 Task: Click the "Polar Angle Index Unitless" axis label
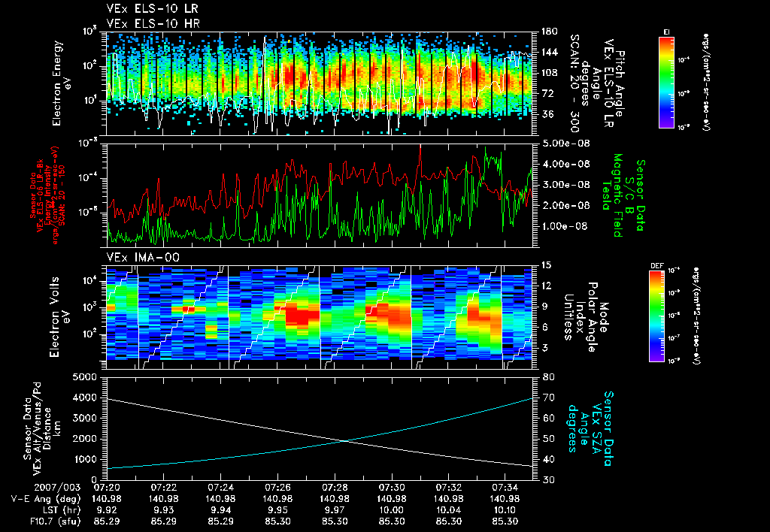click(581, 317)
